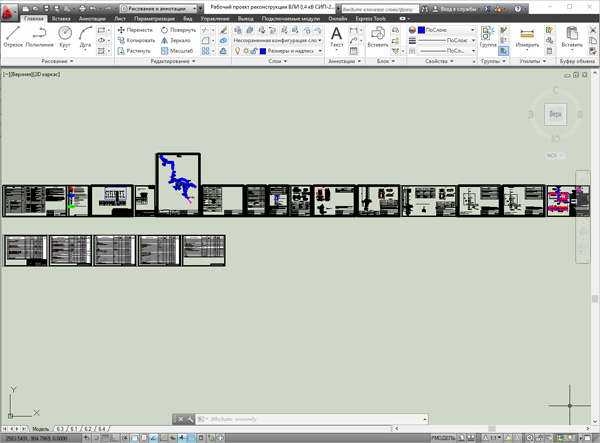
Task: Switch to layout tab 6.1
Action: tap(74, 429)
